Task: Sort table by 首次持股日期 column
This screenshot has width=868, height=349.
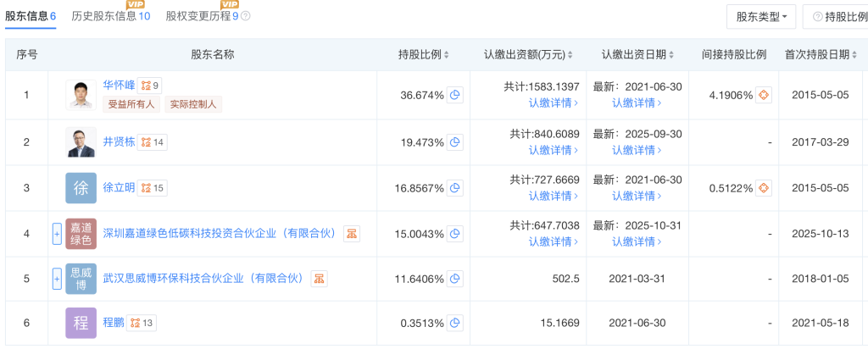Action: (820, 55)
